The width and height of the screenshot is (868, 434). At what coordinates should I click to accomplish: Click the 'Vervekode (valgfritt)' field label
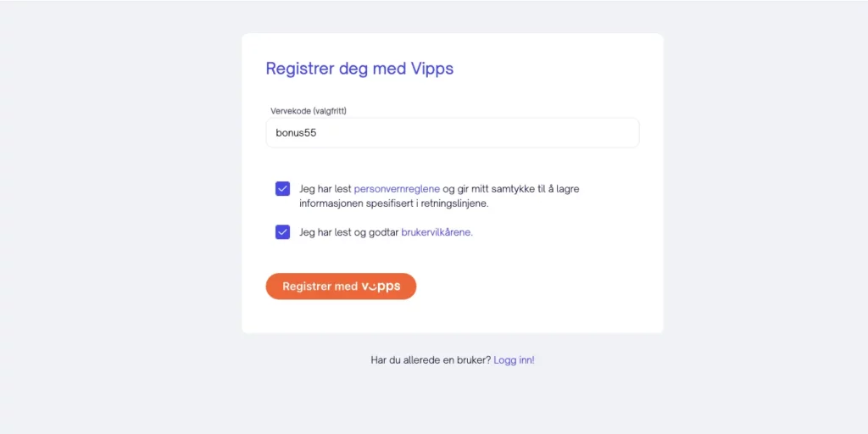point(309,111)
